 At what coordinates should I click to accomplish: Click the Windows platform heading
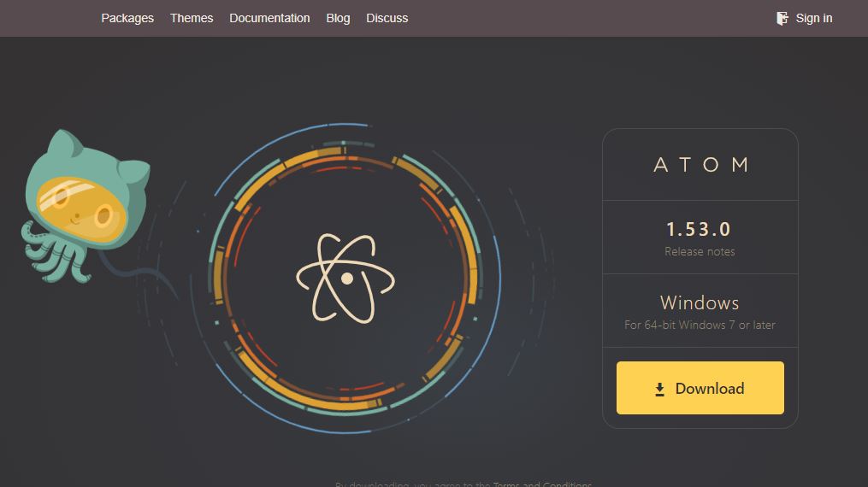(700, 303)
